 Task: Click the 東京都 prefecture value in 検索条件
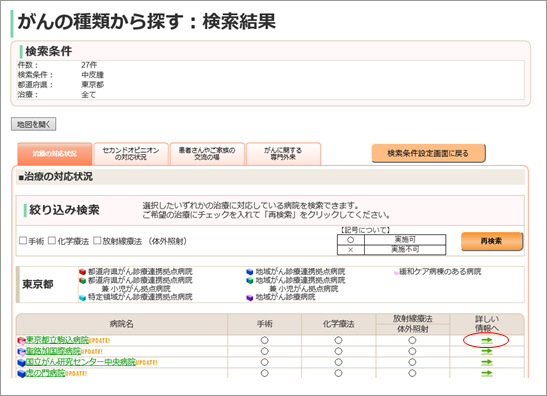point(92,85)
